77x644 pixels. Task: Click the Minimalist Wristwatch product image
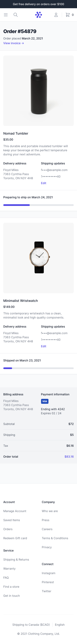coord(38,258)
